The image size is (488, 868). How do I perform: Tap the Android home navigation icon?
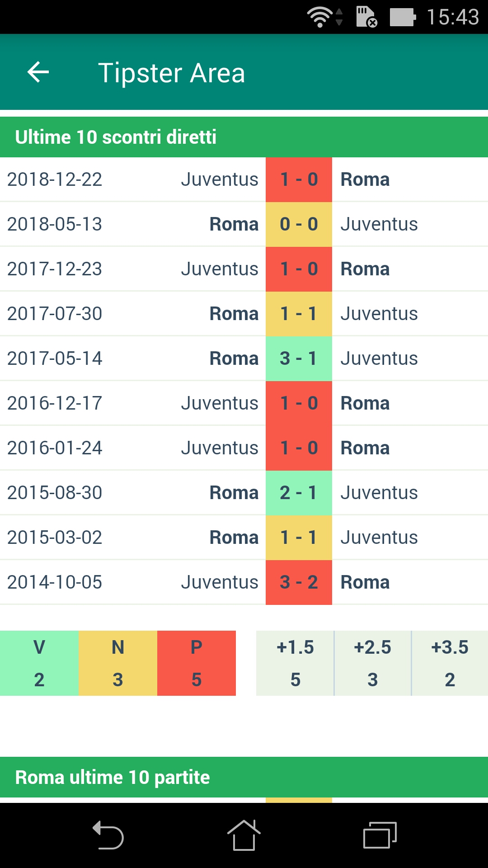tap(244, 835)
